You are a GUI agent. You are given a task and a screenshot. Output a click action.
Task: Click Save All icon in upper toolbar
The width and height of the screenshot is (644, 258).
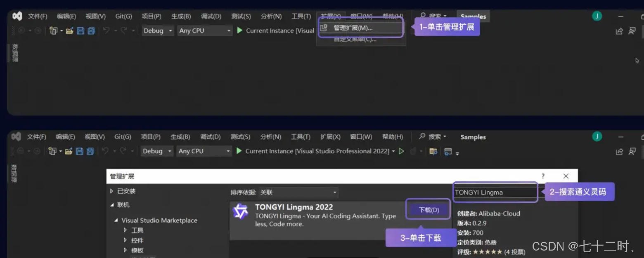pyautogui.click(x=91, y=30)
